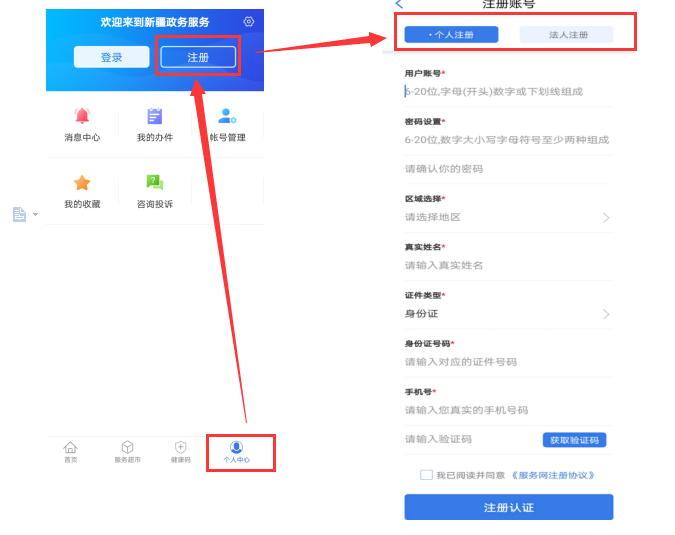Image resolution: width=675 pixels, height=535 pixels.
Task: Open 证件类型 身份证 selector chevron
Action: (x=606, y=314)
